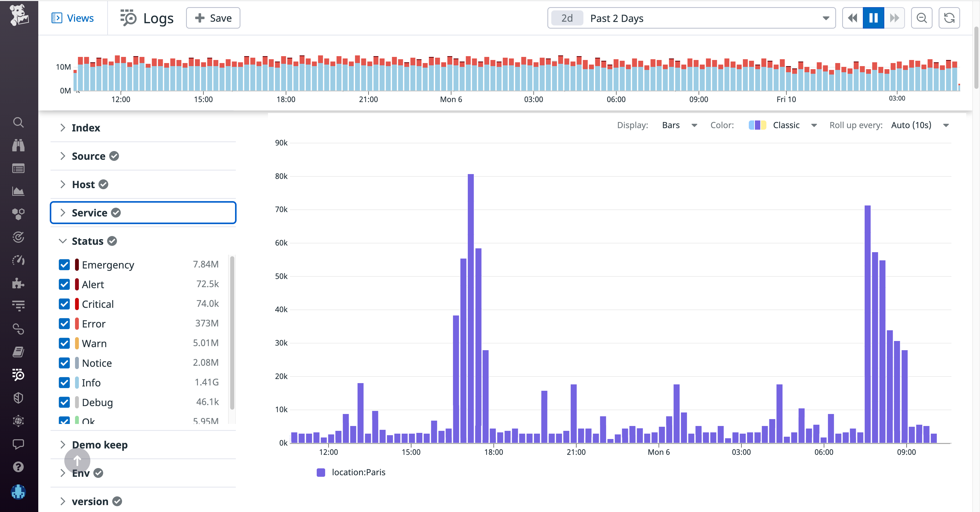Select the Security shield icon
The width and height of the screenshot is (980, 512).
click(18, 398)
